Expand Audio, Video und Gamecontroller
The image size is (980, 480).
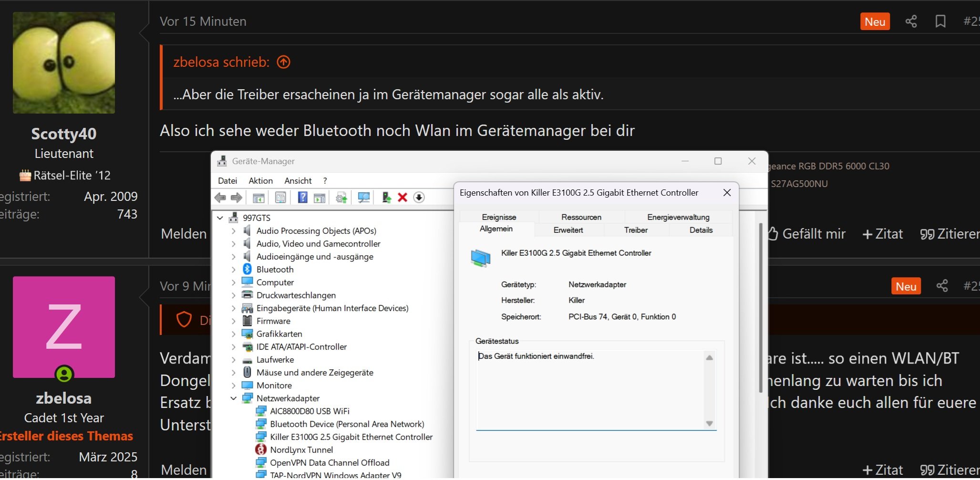pyautogui.click(x=233, y=244)
